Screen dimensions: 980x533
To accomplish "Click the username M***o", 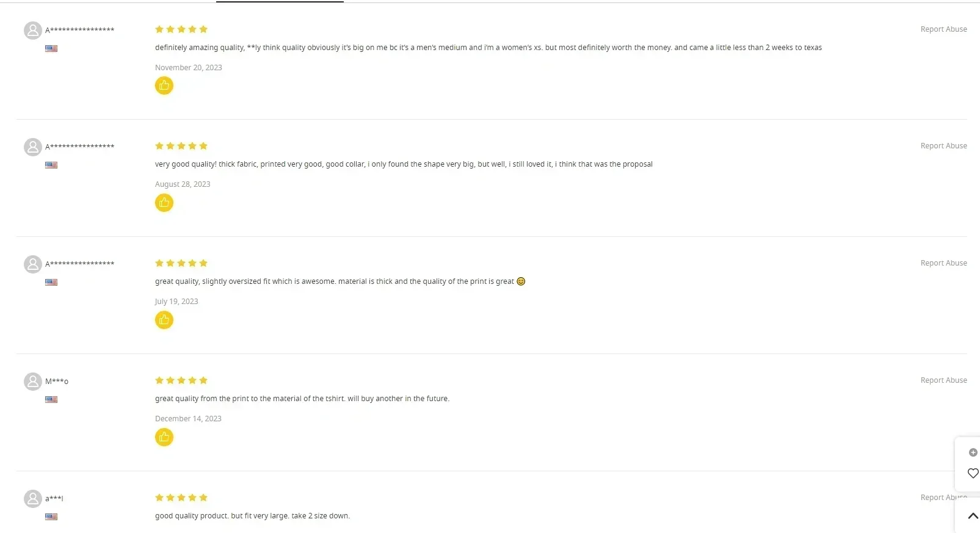I will 57,382.
